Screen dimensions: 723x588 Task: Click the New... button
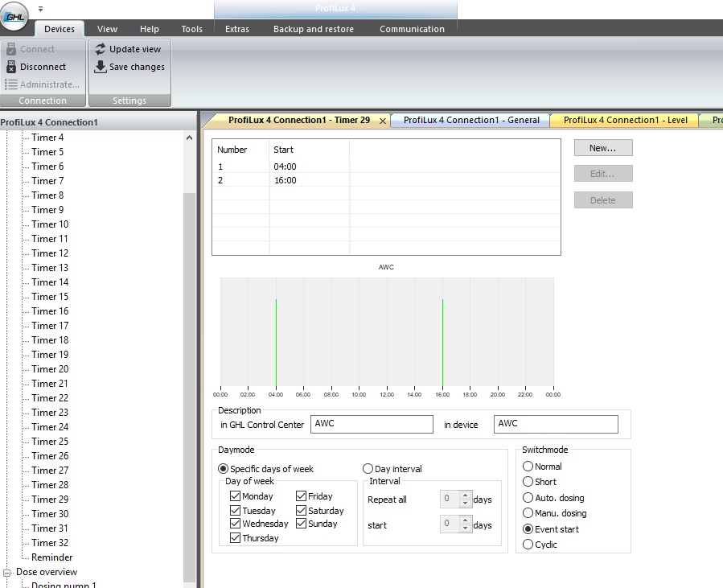click(x=603, y=148)
